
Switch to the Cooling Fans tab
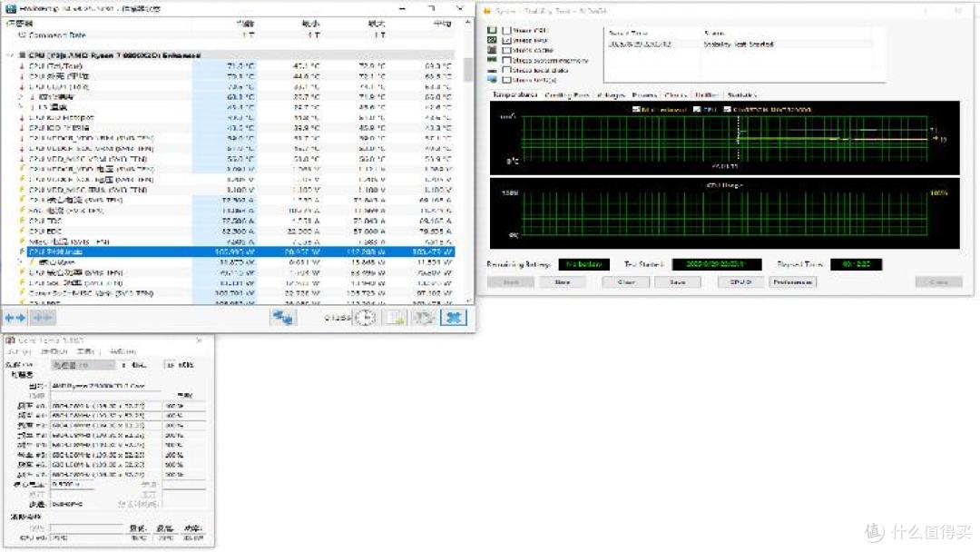(x=567, y=95)
